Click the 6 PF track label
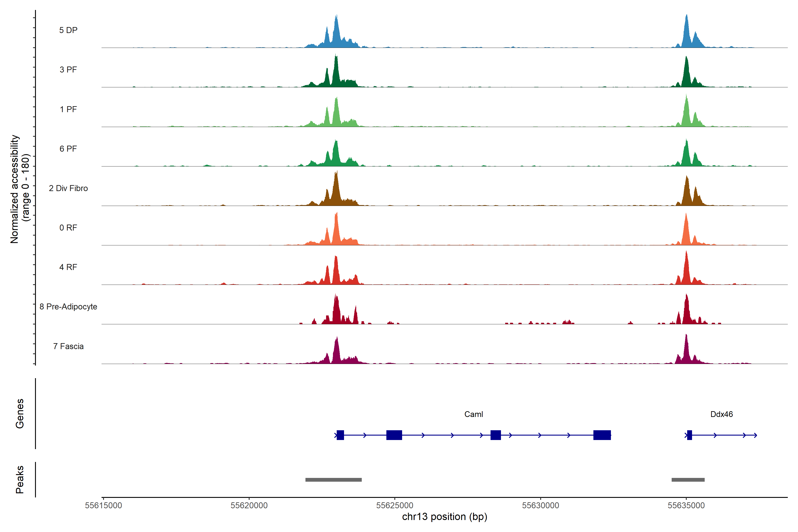This screenshot has width=798, height=532. pos(68,149)
